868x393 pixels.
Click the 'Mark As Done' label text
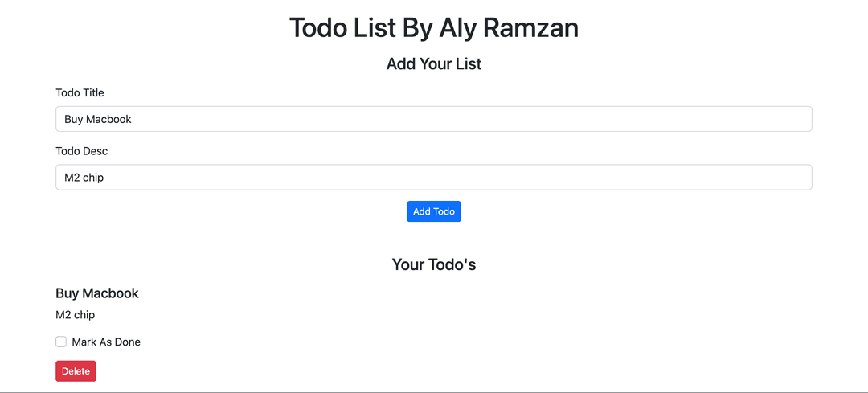pos(105,342)
